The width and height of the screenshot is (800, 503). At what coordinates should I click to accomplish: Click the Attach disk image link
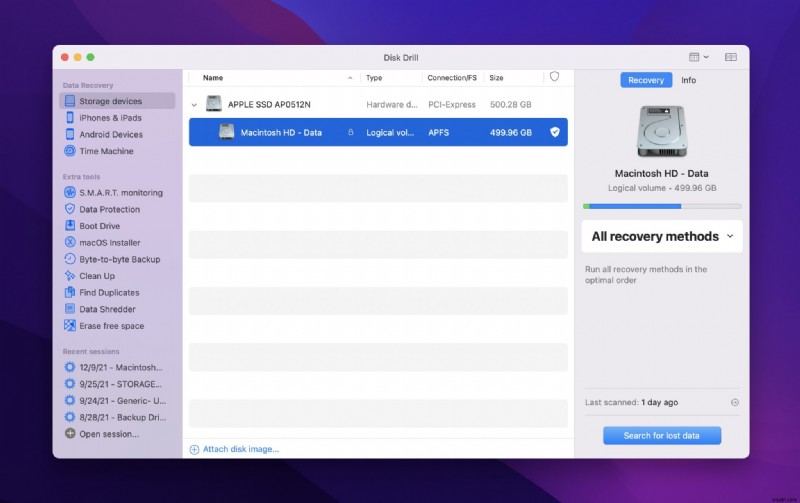point(235,449)
